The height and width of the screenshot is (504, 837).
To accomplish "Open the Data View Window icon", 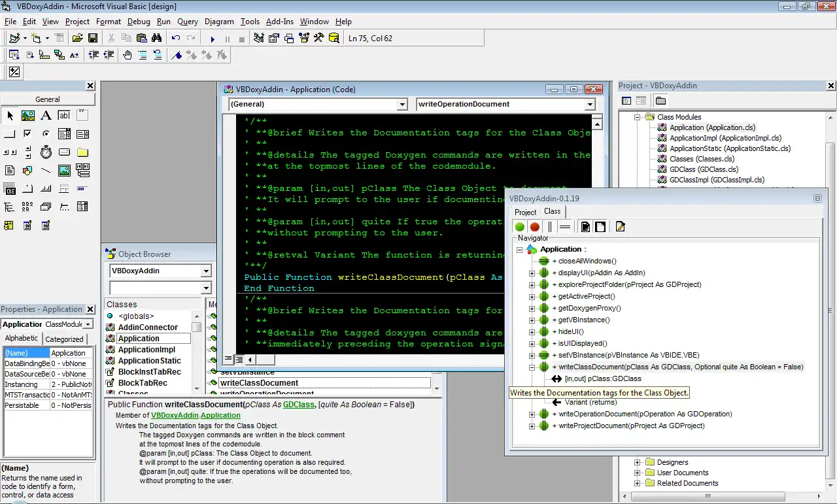I will [x=334, y=39].
